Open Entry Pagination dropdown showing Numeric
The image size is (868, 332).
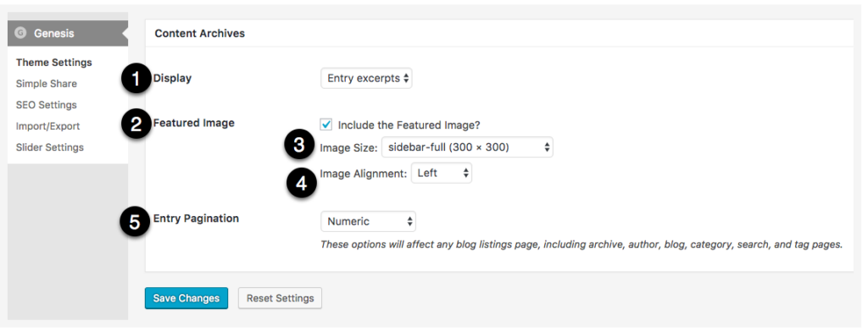click(x=368, y=221)
